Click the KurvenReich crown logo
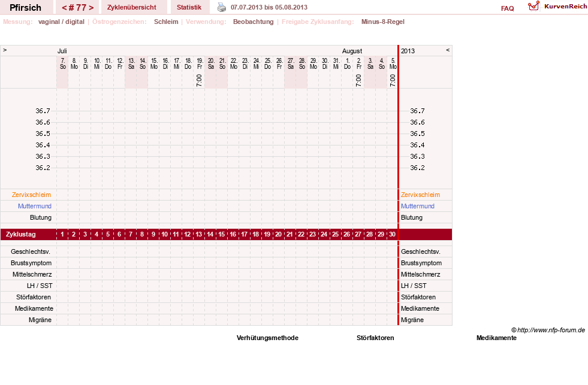Screen dimensions: 588x385 click(533, 6)
